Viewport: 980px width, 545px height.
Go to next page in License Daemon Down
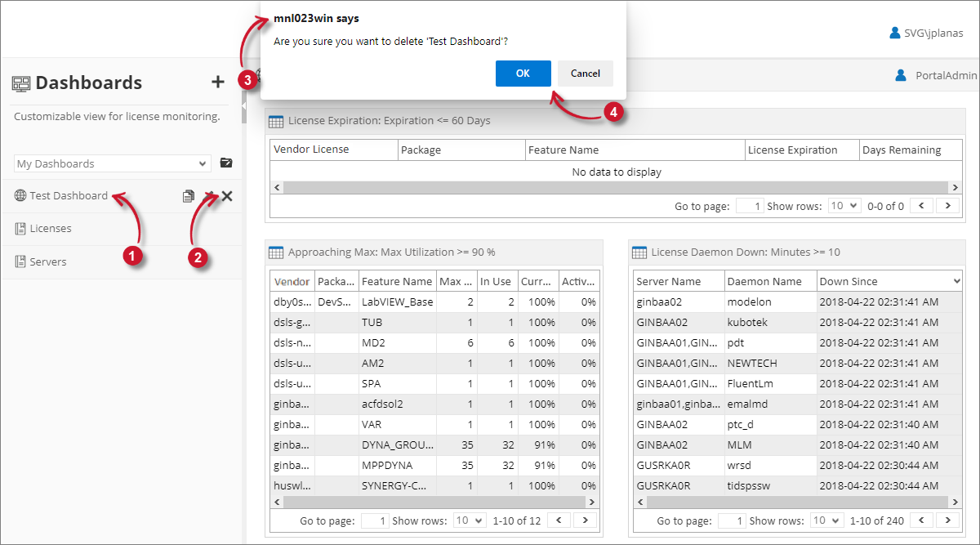[x=947, y=520]
